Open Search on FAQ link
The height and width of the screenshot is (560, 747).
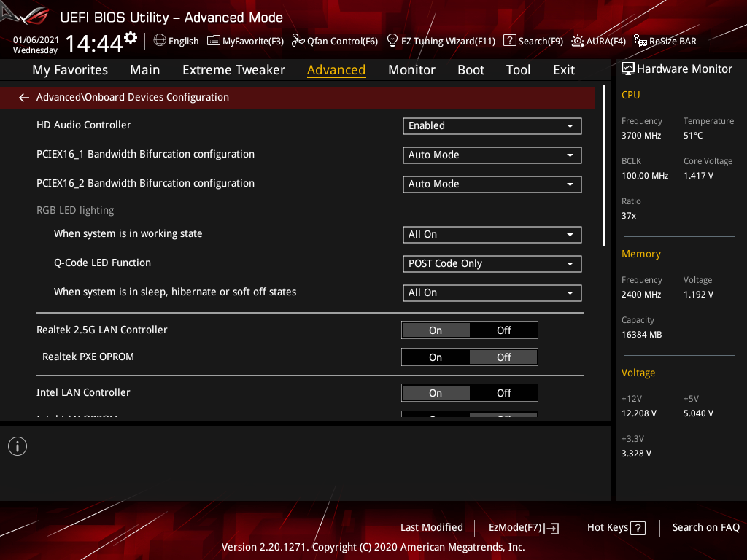coord(705,528)
